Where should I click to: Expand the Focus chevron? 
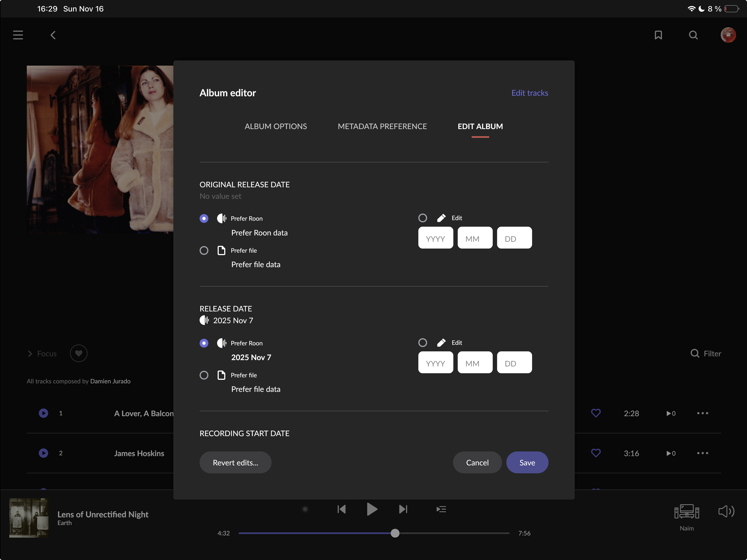[x=30, y=354]
